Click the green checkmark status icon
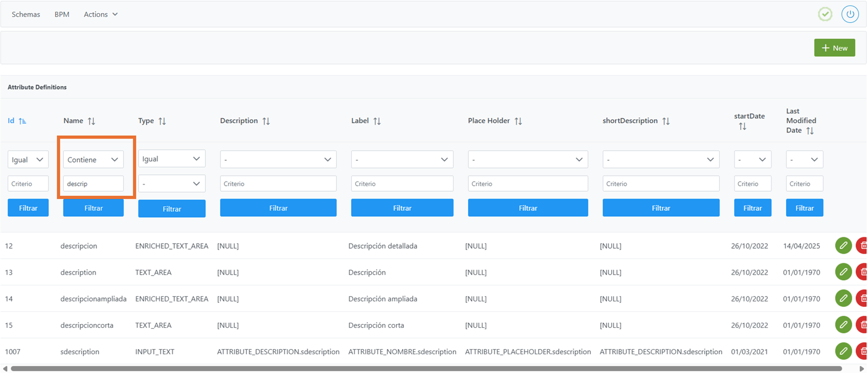 (825, 14)
